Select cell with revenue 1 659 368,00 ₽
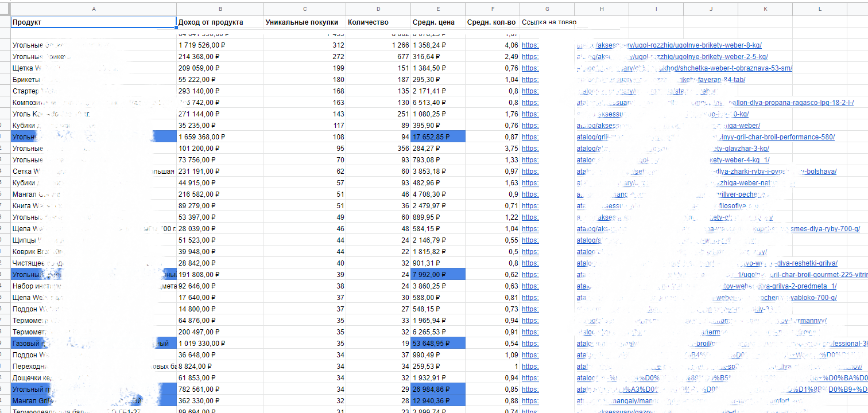This screenshot has height=413, width=868. [x=220, y=137]
